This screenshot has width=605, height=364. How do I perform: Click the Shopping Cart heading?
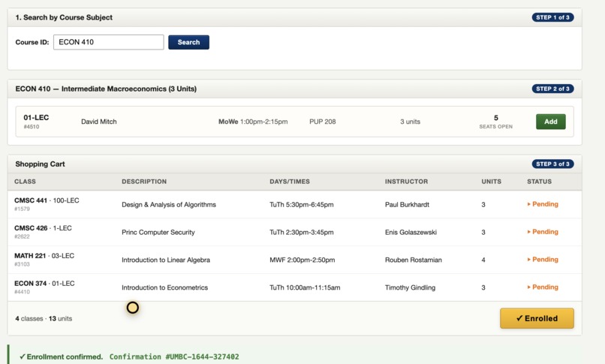click(x=40, y=164)
